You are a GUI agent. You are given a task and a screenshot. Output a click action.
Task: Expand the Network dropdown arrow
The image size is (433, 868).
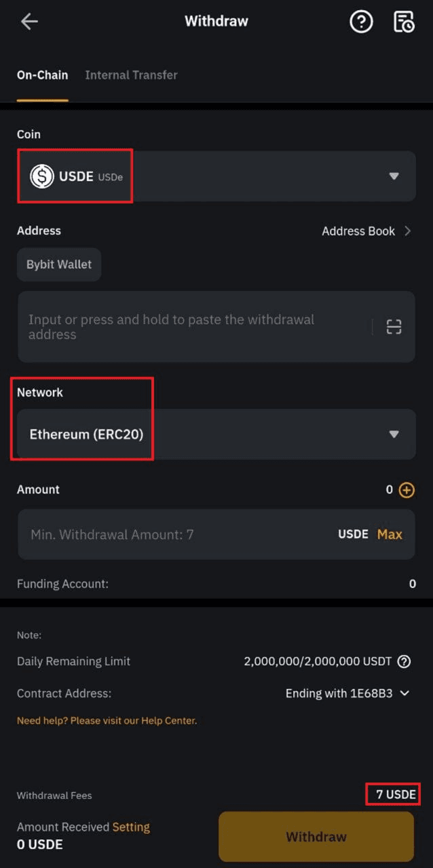[x=394, y=434]
